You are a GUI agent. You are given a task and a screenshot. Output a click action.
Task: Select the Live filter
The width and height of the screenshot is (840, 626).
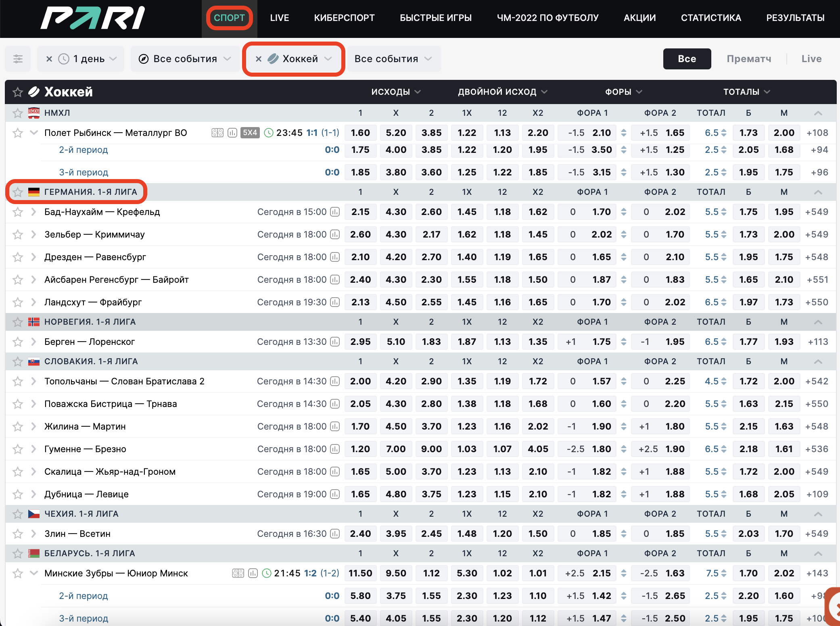[811, 59]
